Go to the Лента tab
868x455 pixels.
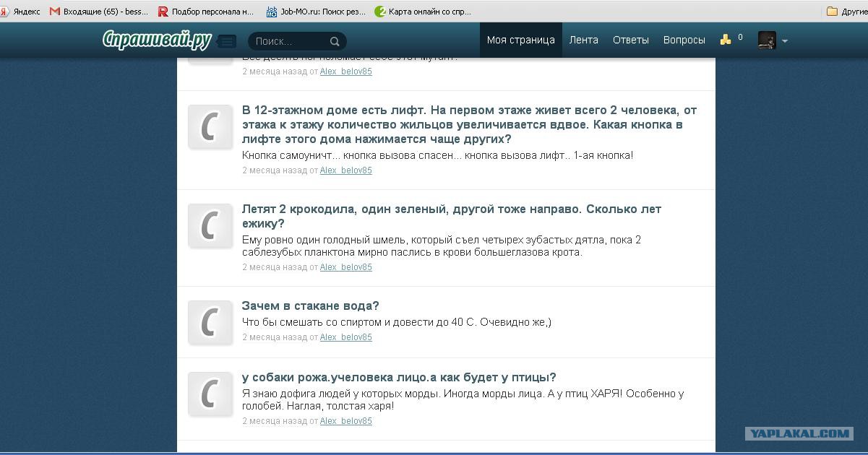(583, 40)
